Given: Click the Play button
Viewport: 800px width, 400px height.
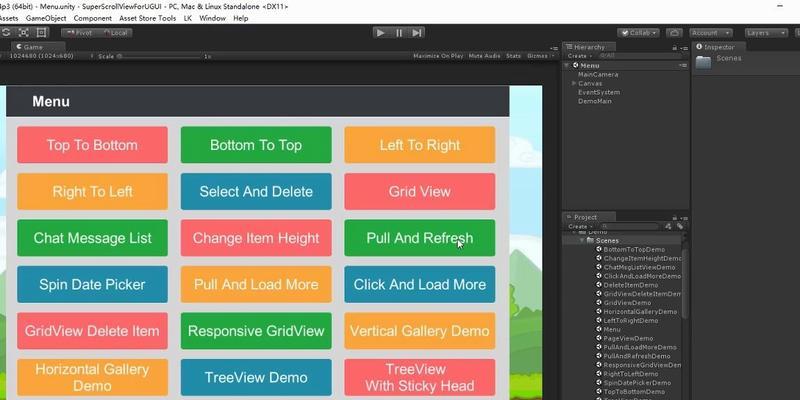Looking at the screenshot, I should click(380, 33).
